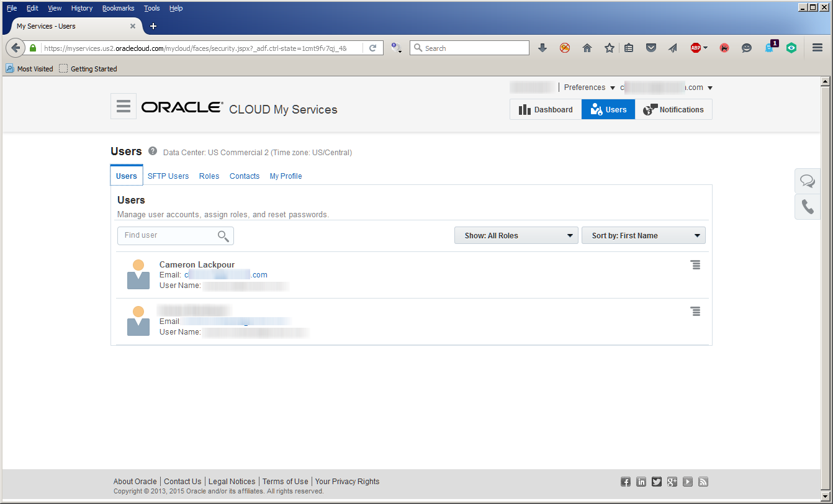
Task: Click Cameron Lackpour's user avatar
Action: click(x=138, y=274)
